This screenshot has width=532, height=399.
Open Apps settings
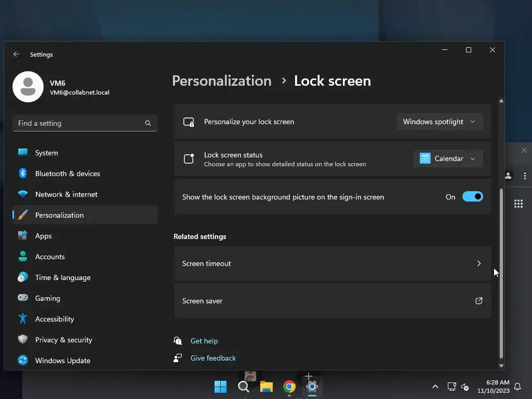(x=85, y=236)
